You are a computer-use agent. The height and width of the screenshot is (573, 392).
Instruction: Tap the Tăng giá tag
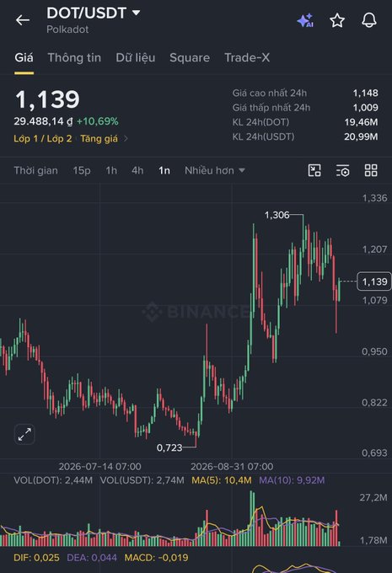[x=99, y=138]
